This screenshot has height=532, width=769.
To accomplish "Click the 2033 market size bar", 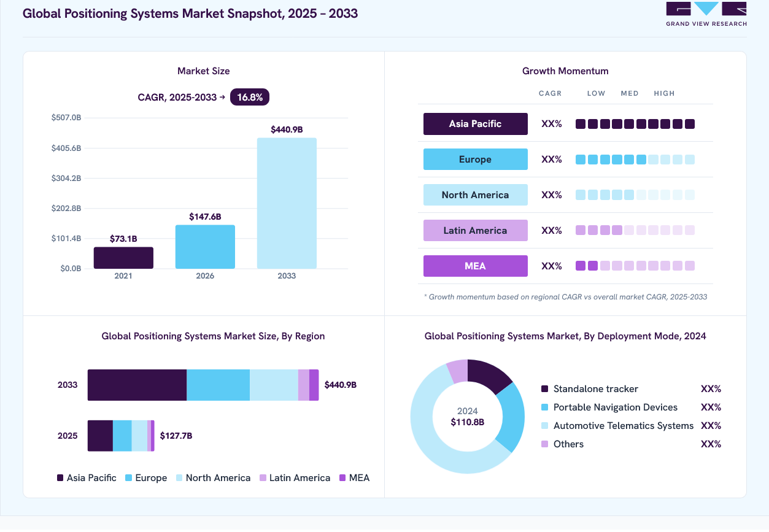I will tap(287, 203).
